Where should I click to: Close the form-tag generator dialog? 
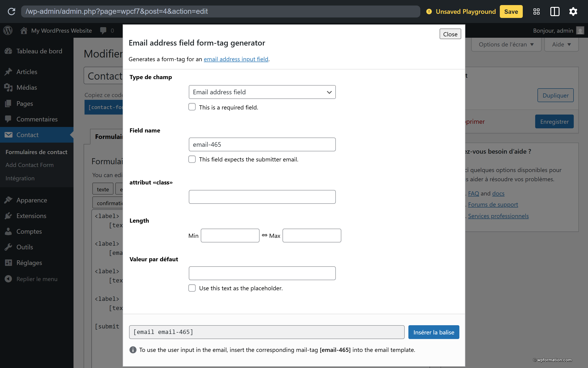(x=450, y=34)
